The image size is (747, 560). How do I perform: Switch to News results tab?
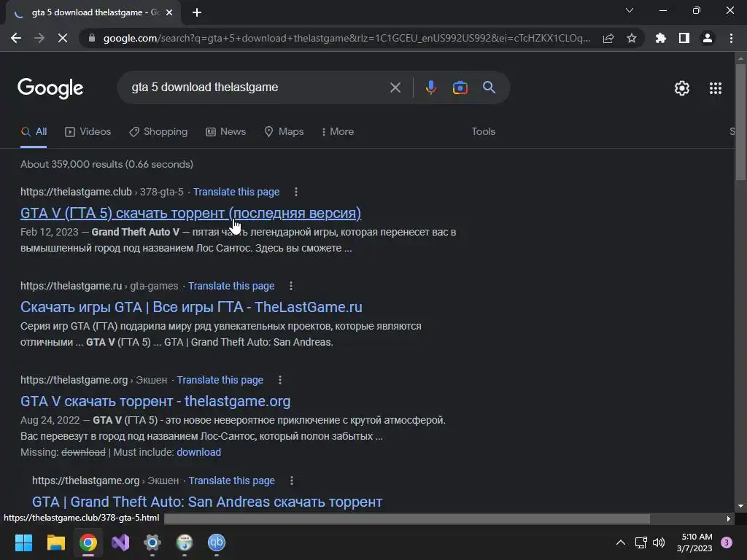(x=226, y=132)
